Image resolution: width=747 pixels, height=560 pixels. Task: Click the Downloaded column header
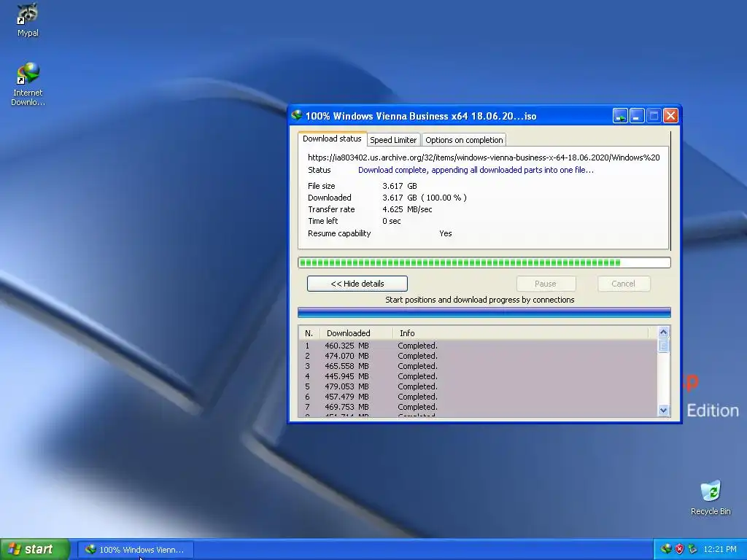coord(356,332)
